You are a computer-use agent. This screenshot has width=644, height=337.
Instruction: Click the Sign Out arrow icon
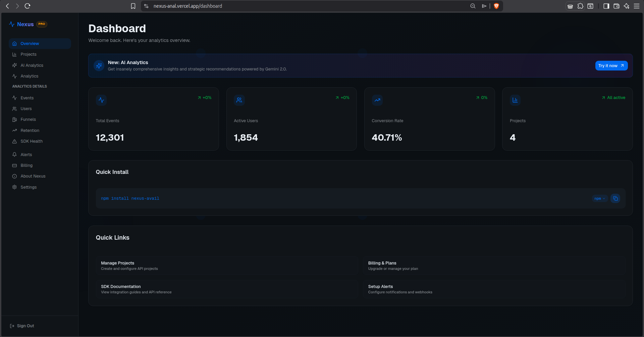pos(12,326)
